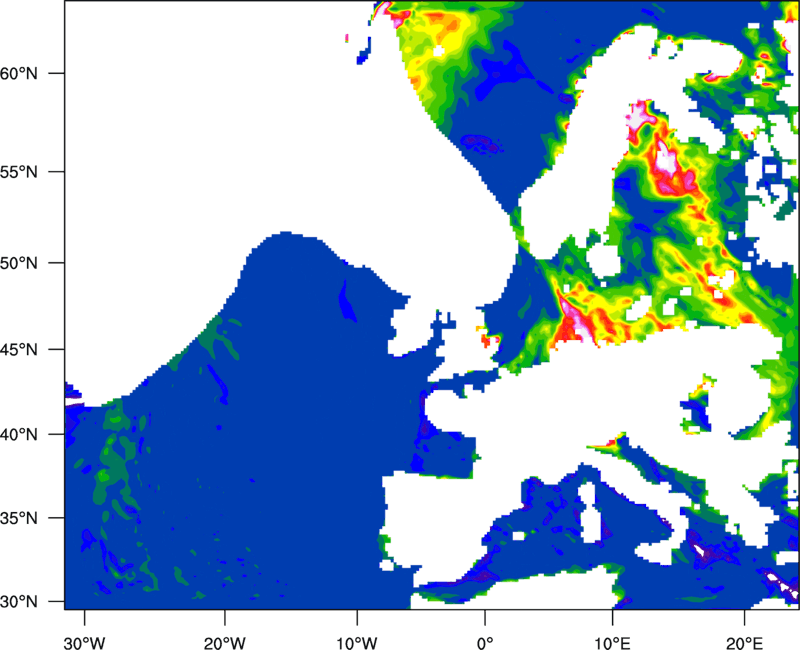800x650 pixels.
Task: Click the 60°N latitude label
Action: [19, 73]
